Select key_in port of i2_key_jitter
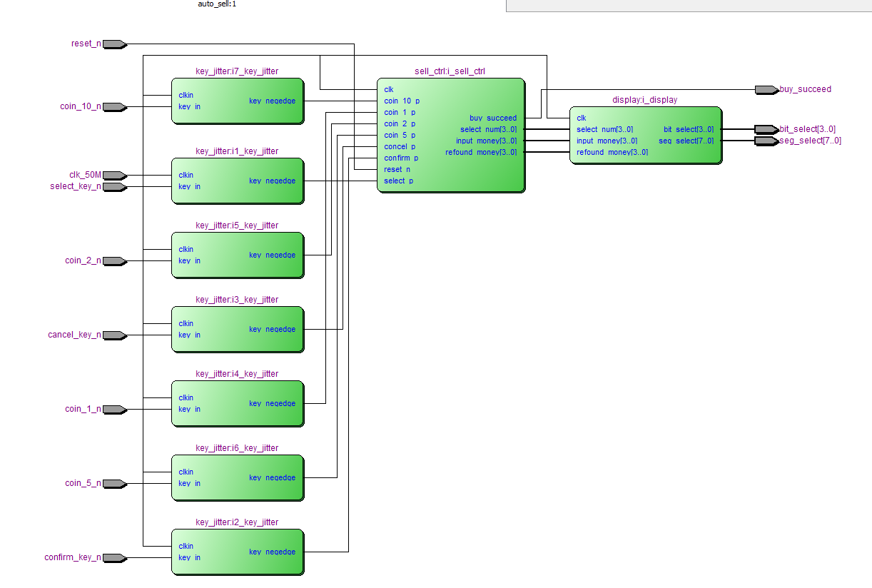Viewport: 872px width, 588px height. pyautogui.click(x=190, y=558)
